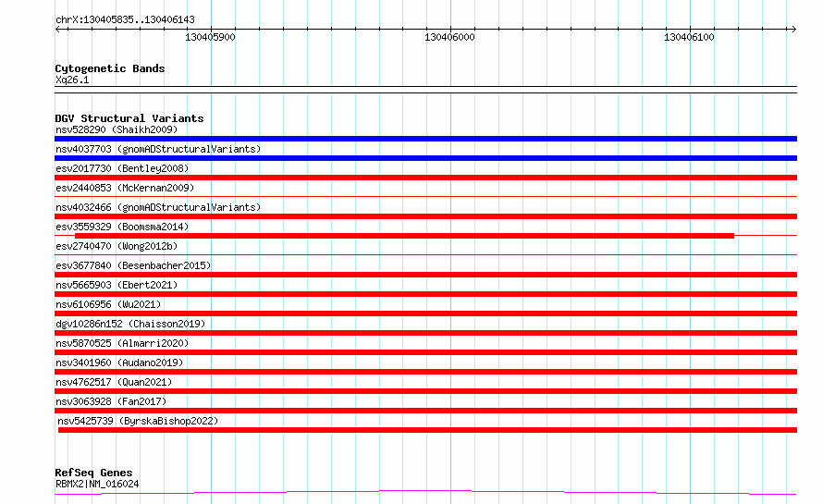Click the chrX:130405835..130406143 region label

(125, 19)
